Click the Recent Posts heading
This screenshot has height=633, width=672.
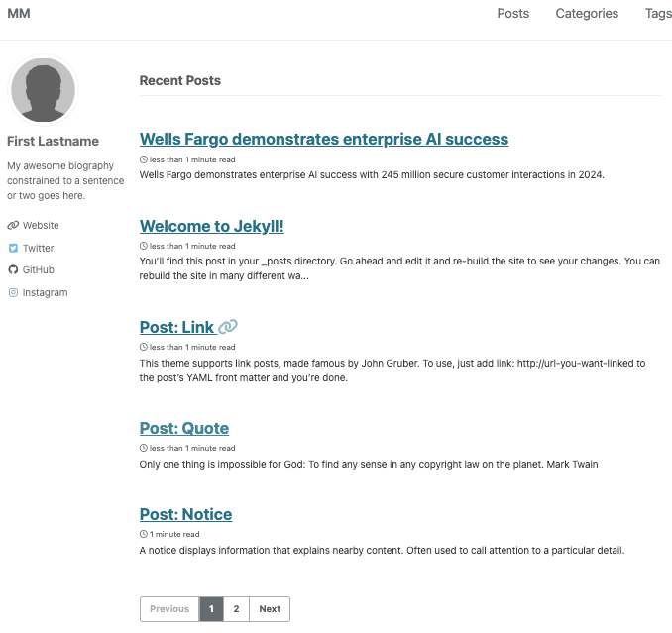180,80
